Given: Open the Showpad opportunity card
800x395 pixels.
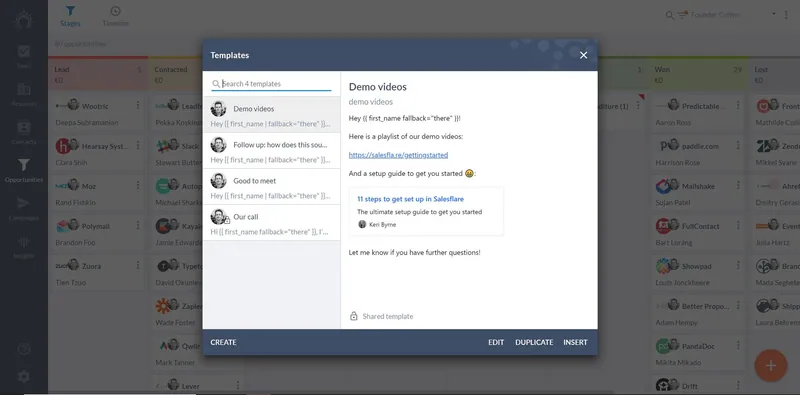Looking at the screenshot, I should point(698,273).
